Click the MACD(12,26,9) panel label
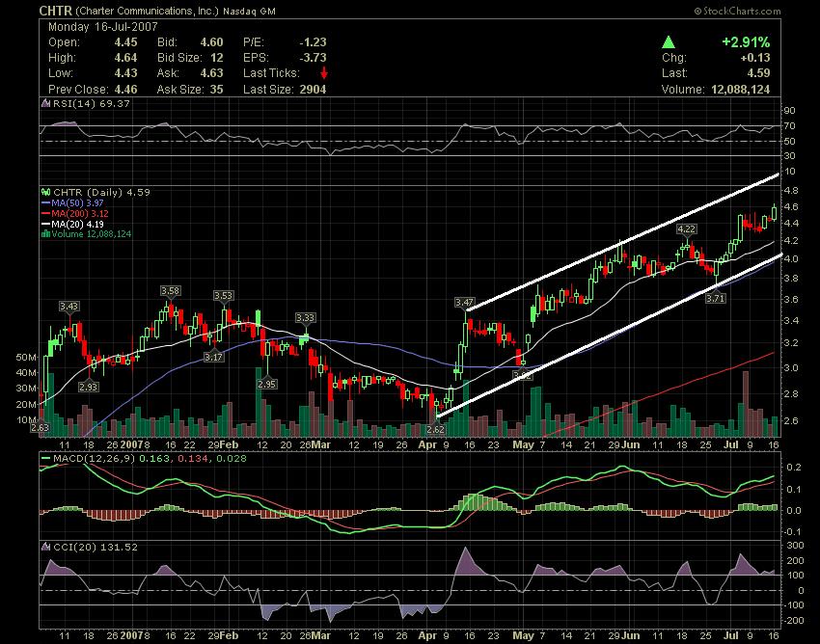820x644 pixels. point(95,459)
